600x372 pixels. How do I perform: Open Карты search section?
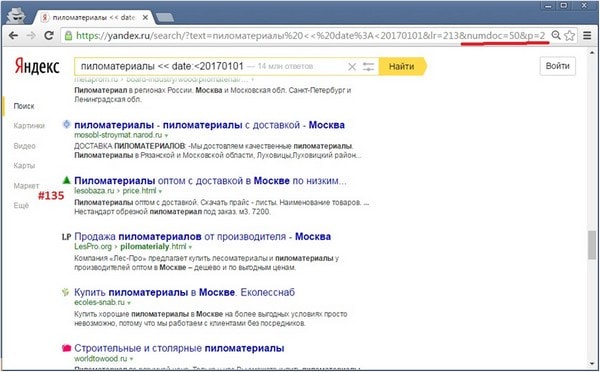[x=24, y=165]
